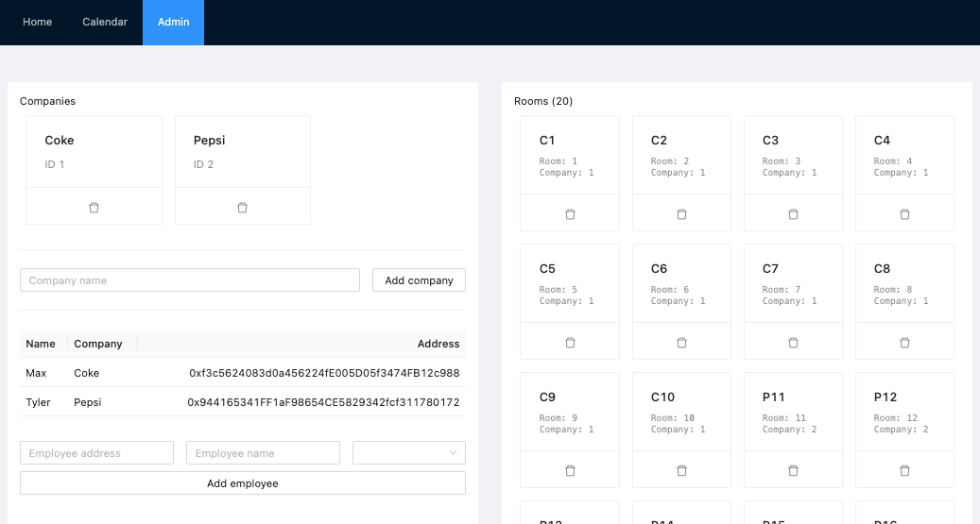Delete the Pepsi company via trash icon
This screenshot has height=524, width=980.
243,208
